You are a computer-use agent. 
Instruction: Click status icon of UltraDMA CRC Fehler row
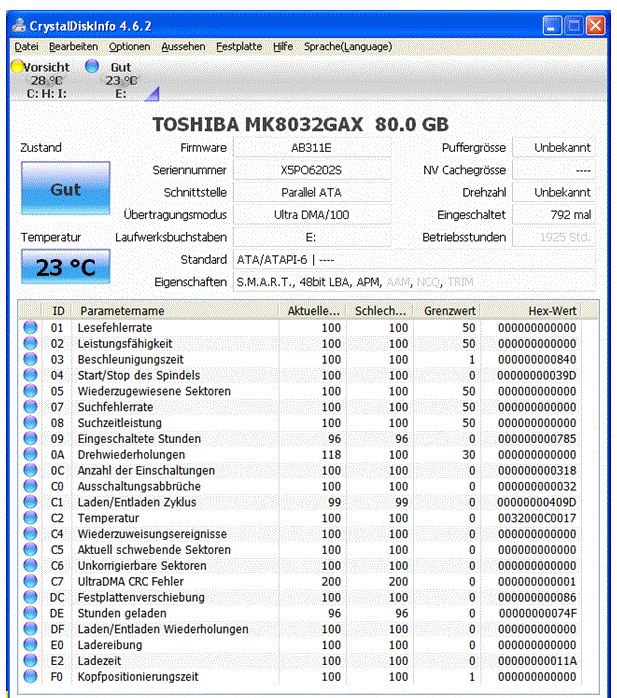(x=30, y=581)
